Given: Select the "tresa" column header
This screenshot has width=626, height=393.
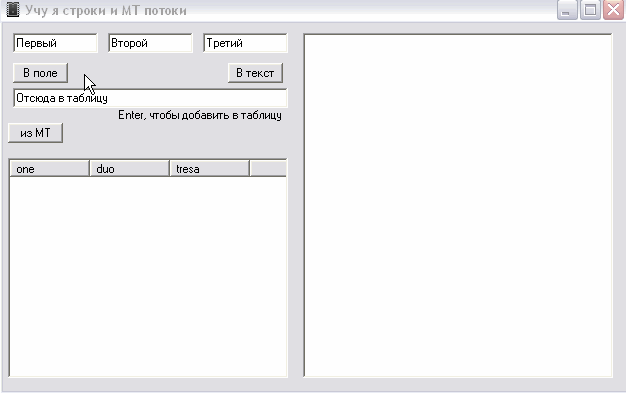Looking at the screenshot, I should pos(210,169).
